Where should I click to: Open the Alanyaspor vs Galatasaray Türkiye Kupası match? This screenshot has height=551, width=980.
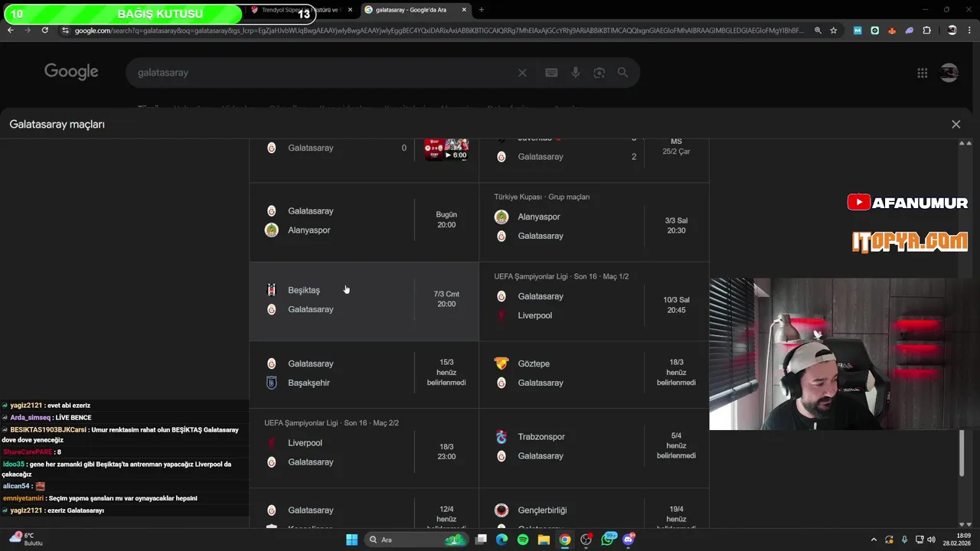(594, 223)
